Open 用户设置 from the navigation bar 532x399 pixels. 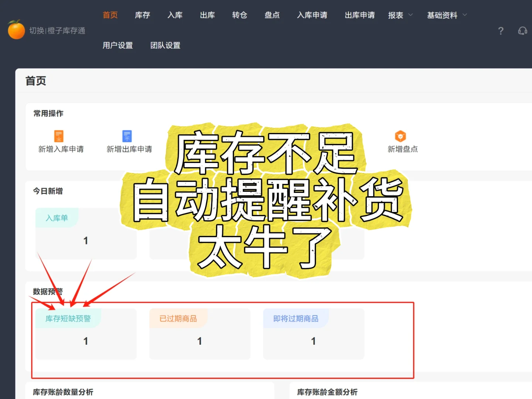[x=118, y=45]
